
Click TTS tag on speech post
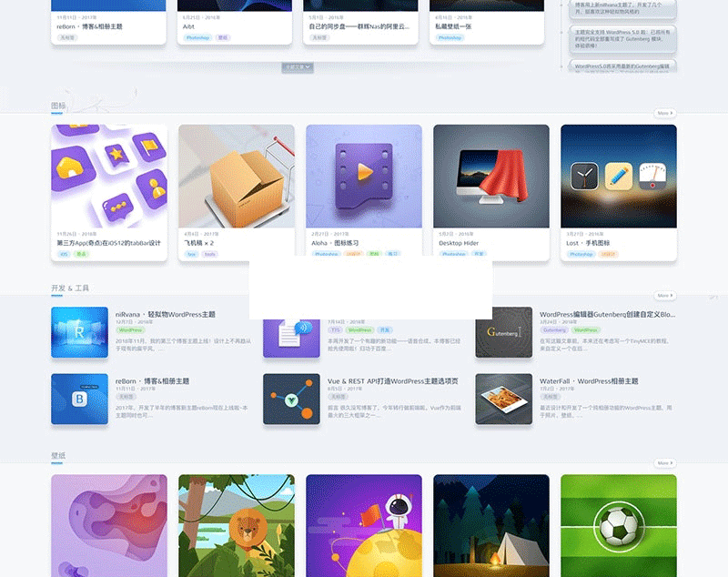[335, 330]
